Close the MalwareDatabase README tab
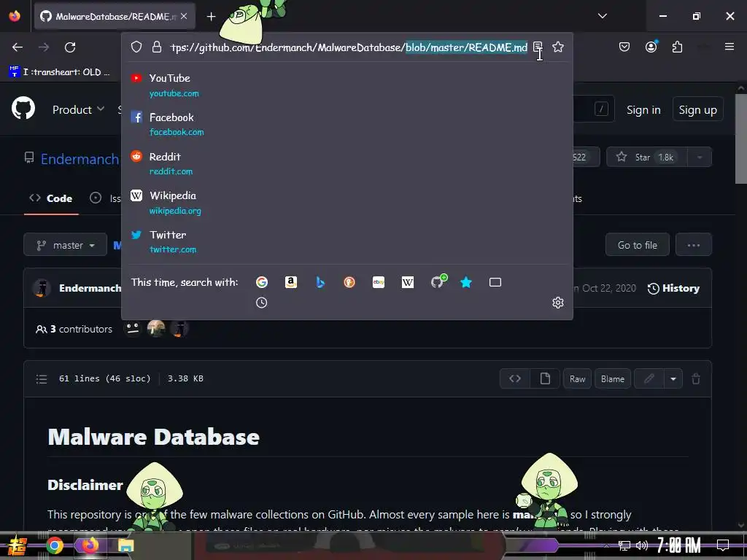Viewport: 747px width, 560px height. [x=184, y=16]
